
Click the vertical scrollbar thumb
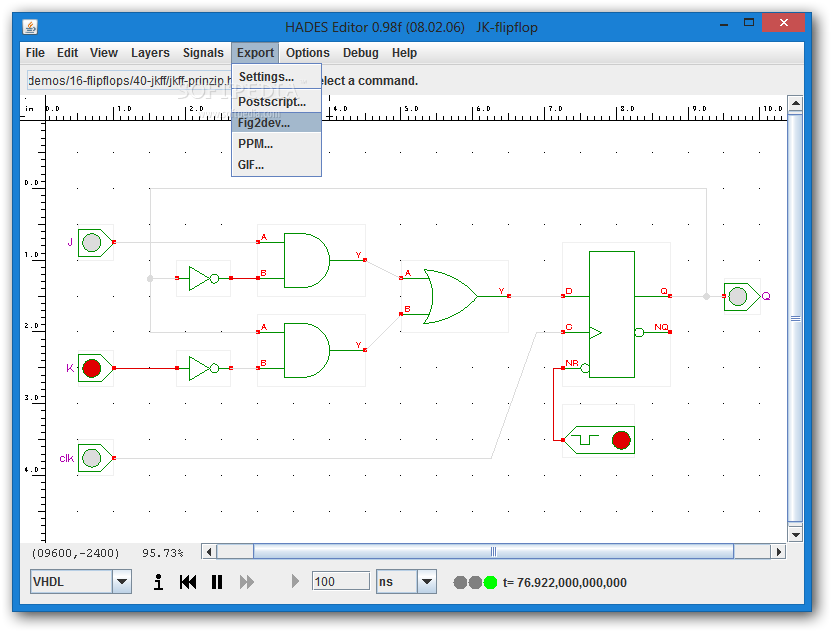795,318
